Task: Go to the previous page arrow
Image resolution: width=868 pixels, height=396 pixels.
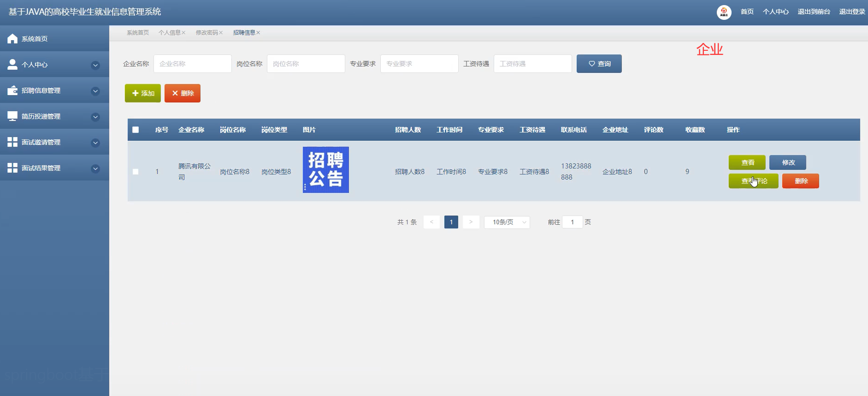Action: pos(431,222)
